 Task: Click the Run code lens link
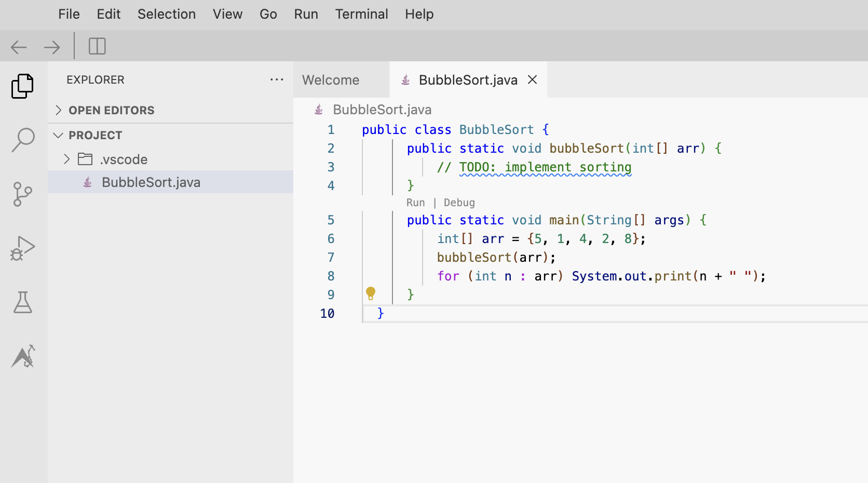[415, 203]
